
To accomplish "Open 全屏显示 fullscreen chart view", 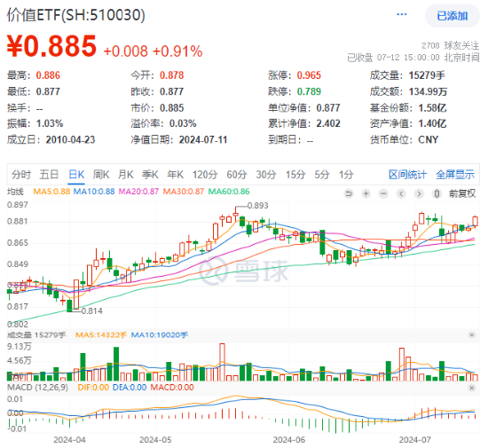I will (x=455, y=175).
